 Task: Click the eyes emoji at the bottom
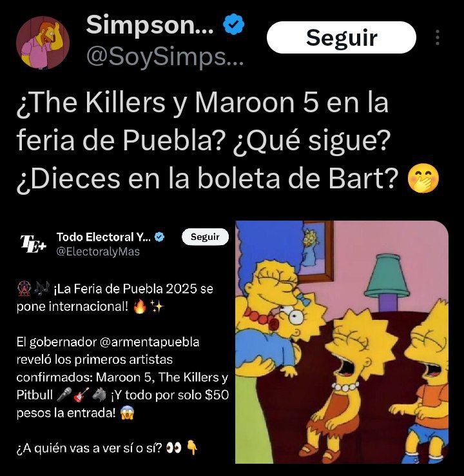click(174, 448)
